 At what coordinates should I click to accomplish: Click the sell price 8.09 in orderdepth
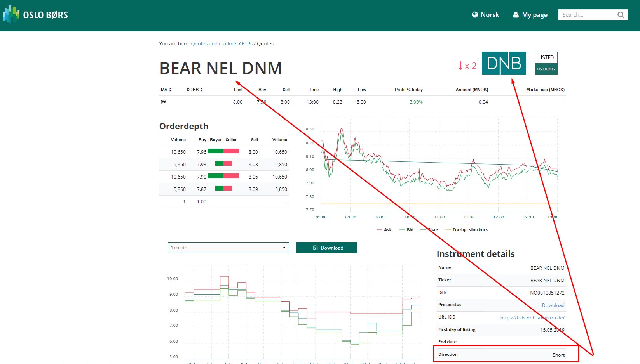click(x=253, y=189)
